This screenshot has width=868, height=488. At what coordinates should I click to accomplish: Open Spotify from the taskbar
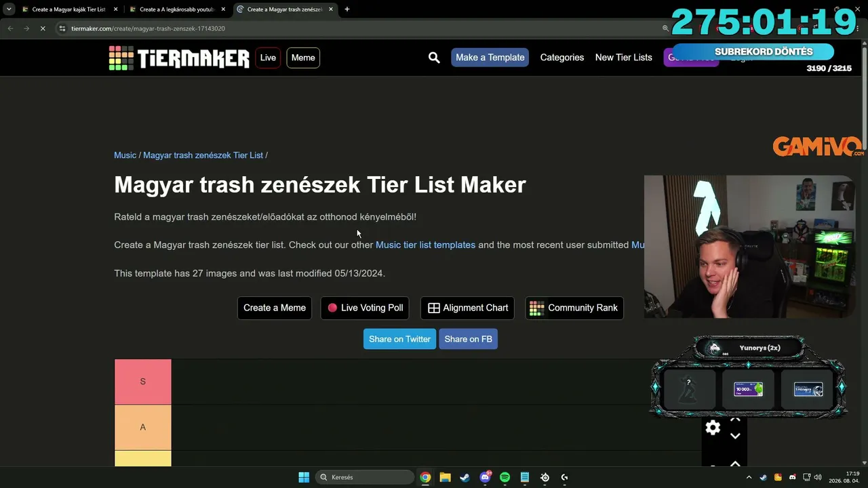click(505, 477)
